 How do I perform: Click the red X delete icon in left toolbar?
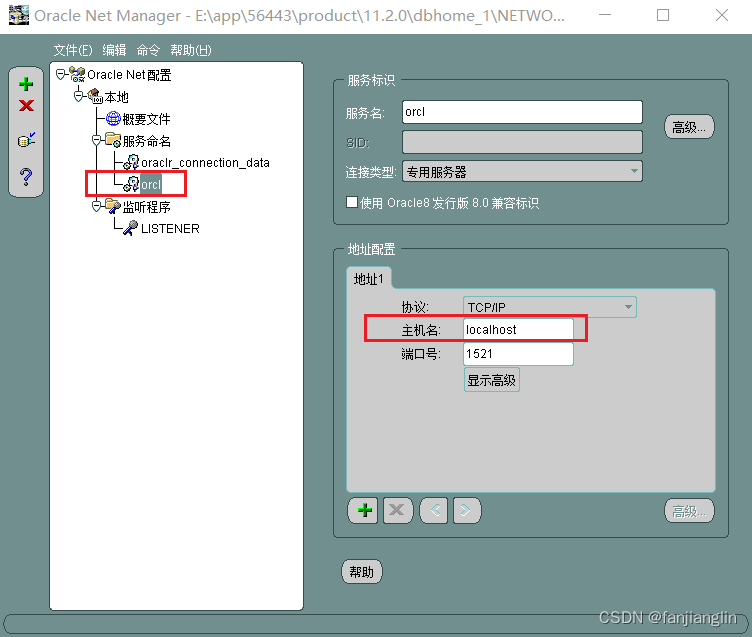coord(26,106)
